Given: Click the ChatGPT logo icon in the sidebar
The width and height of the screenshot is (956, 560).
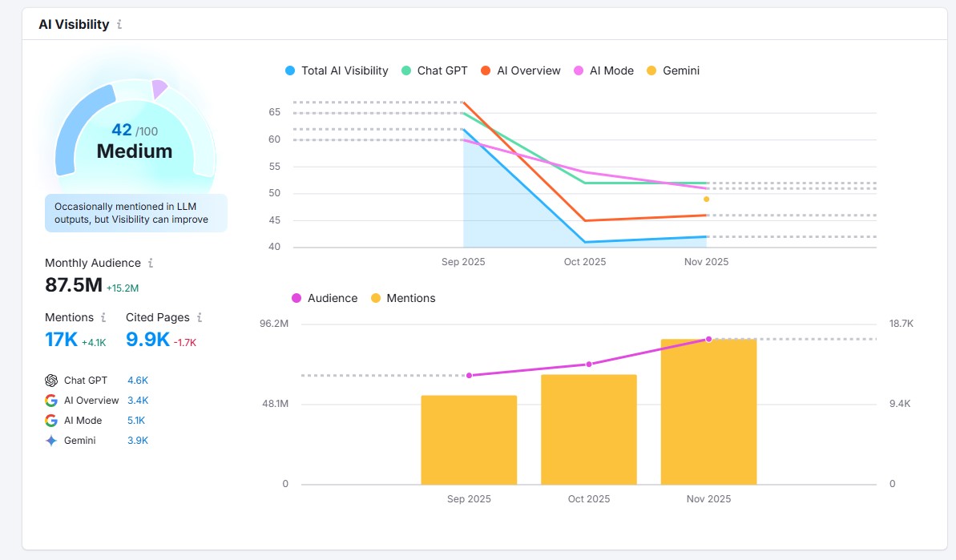Looking at the screenshot, I should pyautogui.click(x=50, y=381).
